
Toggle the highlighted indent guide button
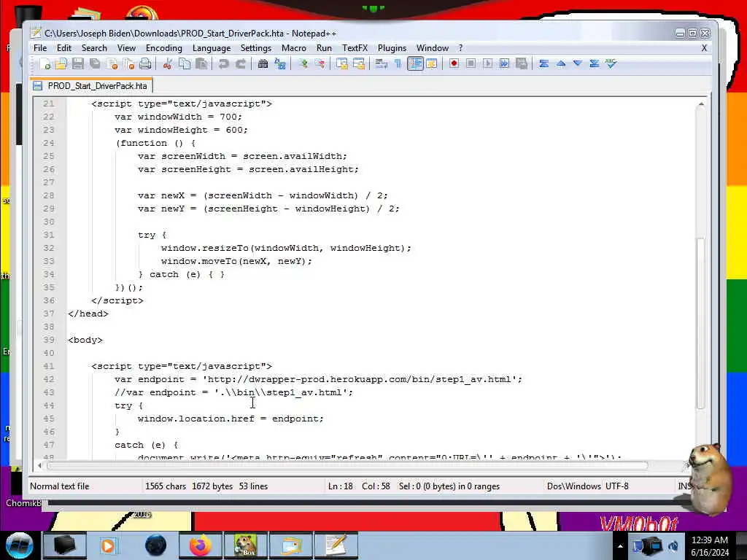coord(415,64)
